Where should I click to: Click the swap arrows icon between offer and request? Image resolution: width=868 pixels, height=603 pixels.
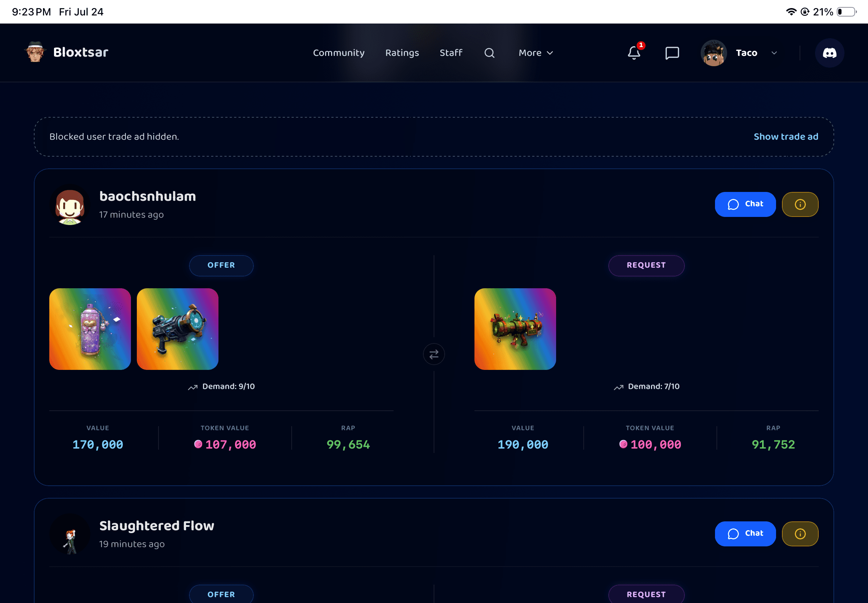(434, 354)
